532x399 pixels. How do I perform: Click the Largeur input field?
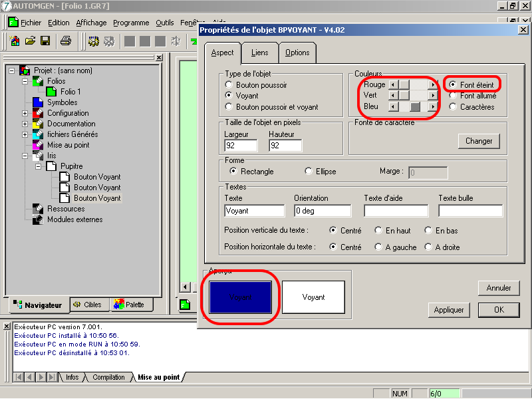241,146
